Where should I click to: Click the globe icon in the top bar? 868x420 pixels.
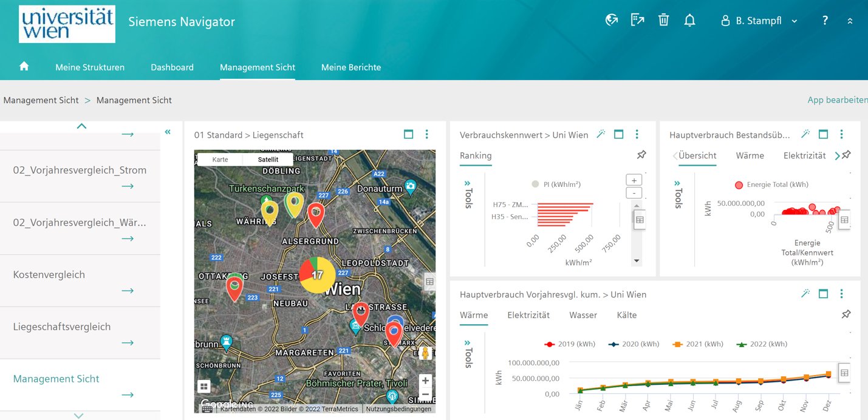tap(611, 19)
